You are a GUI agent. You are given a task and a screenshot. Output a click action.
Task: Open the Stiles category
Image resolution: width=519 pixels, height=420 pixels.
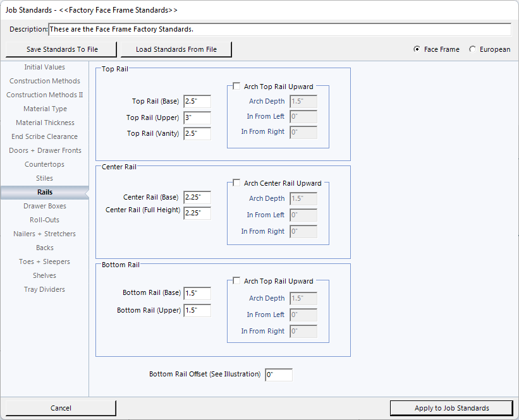coord(44,178)
